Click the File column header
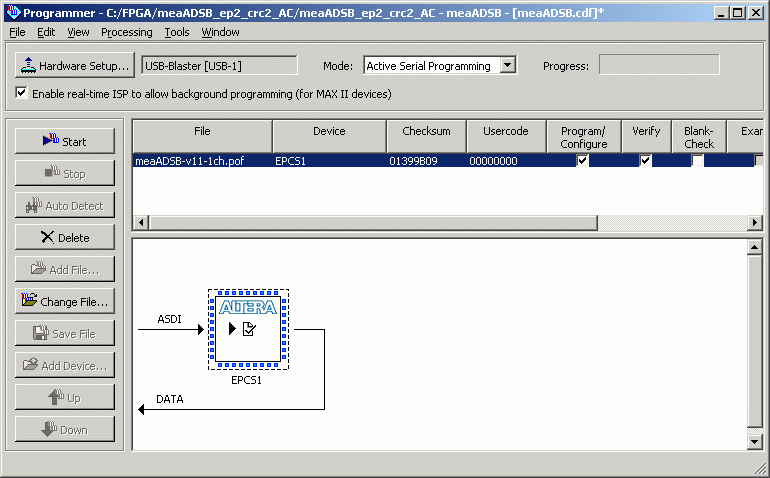The image size is (770, 478). (202, 137)
